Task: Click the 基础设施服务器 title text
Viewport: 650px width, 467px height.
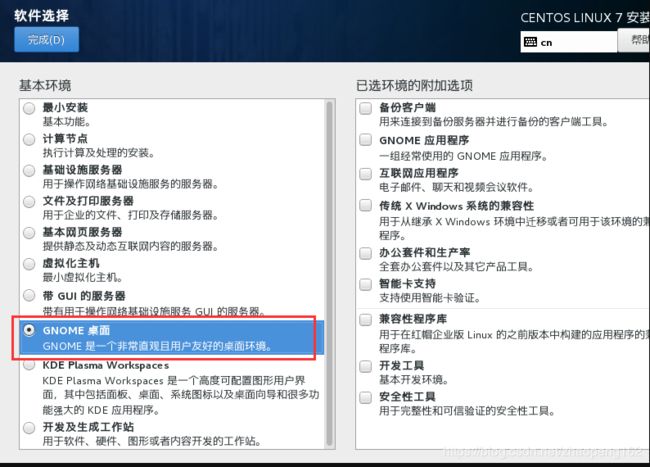Action: 82,170
